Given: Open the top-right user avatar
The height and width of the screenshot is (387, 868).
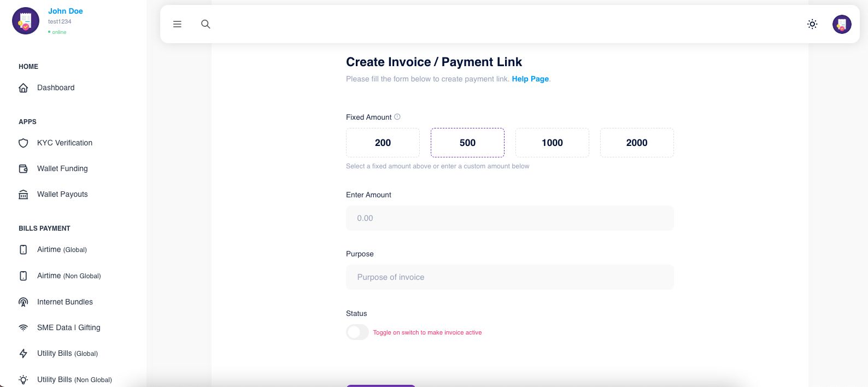Looking at the screenshot, I should coord(842,24).
